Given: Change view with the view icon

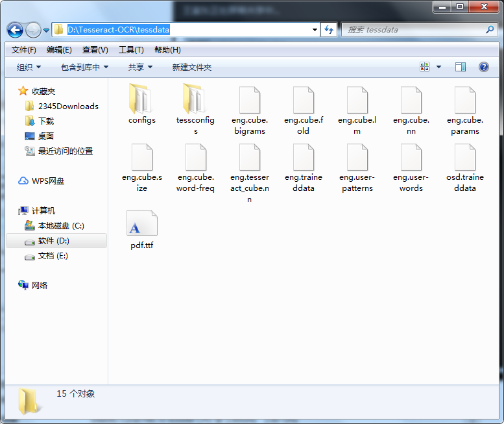Looking at the screenshot, I should 425,67.
